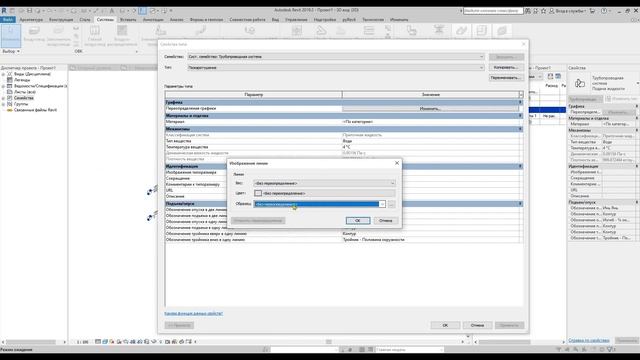
Task: Open the Вид ribbon tab
Action: coord(276,20)
